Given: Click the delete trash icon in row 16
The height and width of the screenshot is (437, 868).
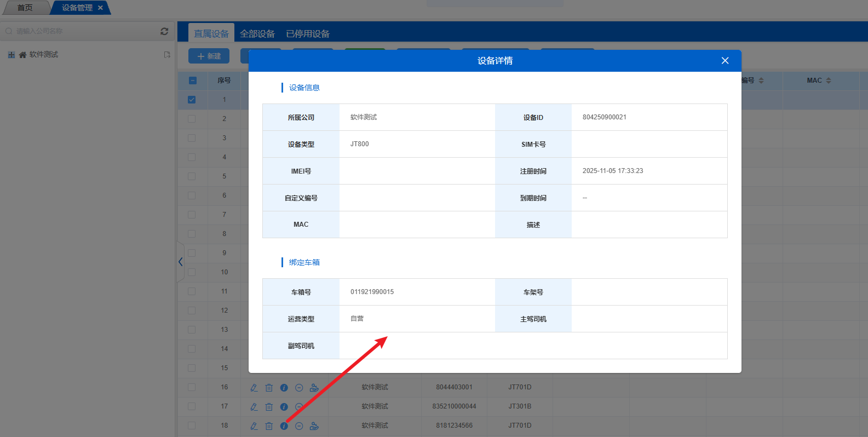Looking at the screenshot, I should point(269,388).
